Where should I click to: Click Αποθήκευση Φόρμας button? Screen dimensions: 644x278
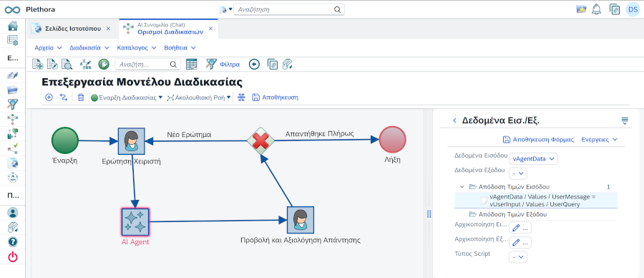point(538,140)
